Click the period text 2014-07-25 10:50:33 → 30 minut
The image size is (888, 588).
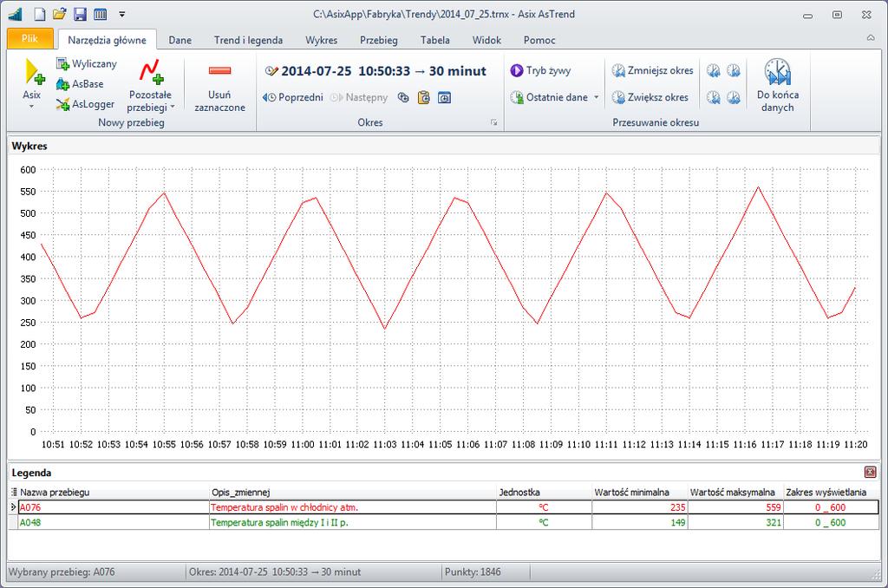[383, 71]
